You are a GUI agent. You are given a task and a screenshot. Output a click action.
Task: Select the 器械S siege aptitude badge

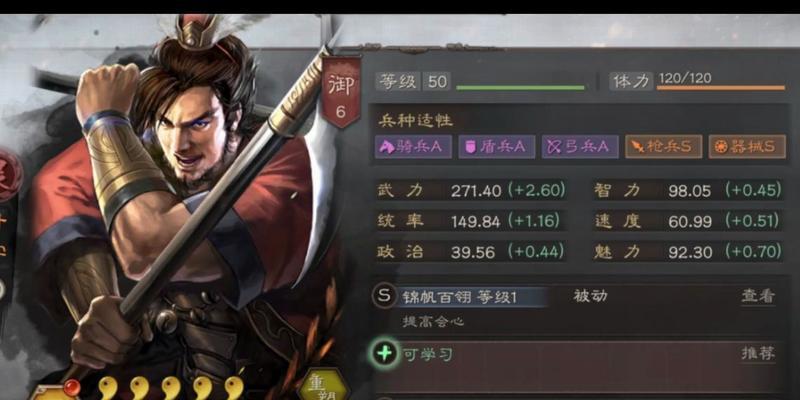747,146
